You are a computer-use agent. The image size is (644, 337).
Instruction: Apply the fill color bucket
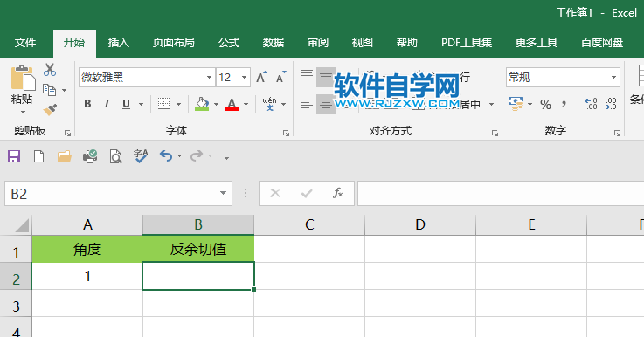202,104
